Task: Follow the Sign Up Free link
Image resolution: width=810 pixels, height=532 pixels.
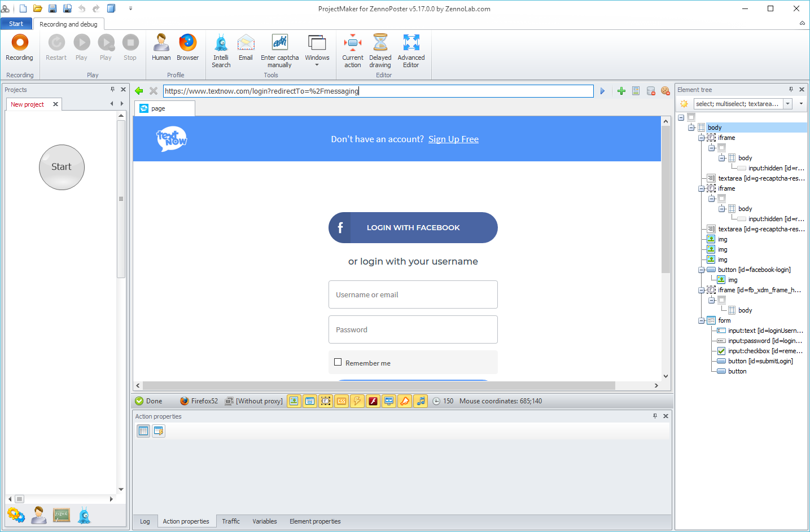Action: (x=453, y=139)
